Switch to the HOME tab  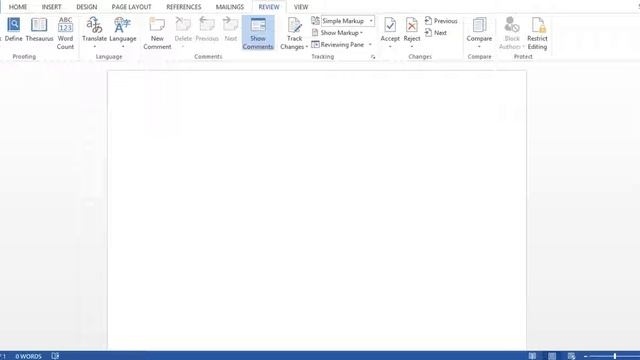click(18, 7)
